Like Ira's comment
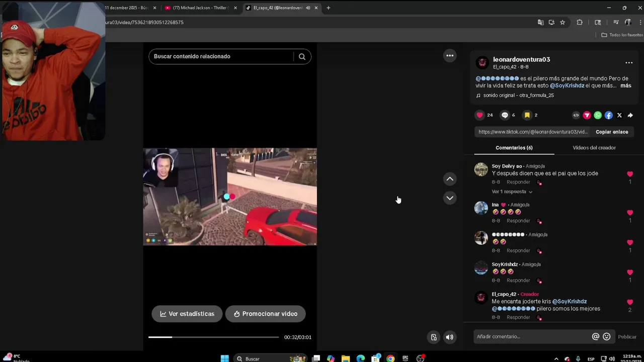This screenshot has height=362, width=644. coord(630,213)
